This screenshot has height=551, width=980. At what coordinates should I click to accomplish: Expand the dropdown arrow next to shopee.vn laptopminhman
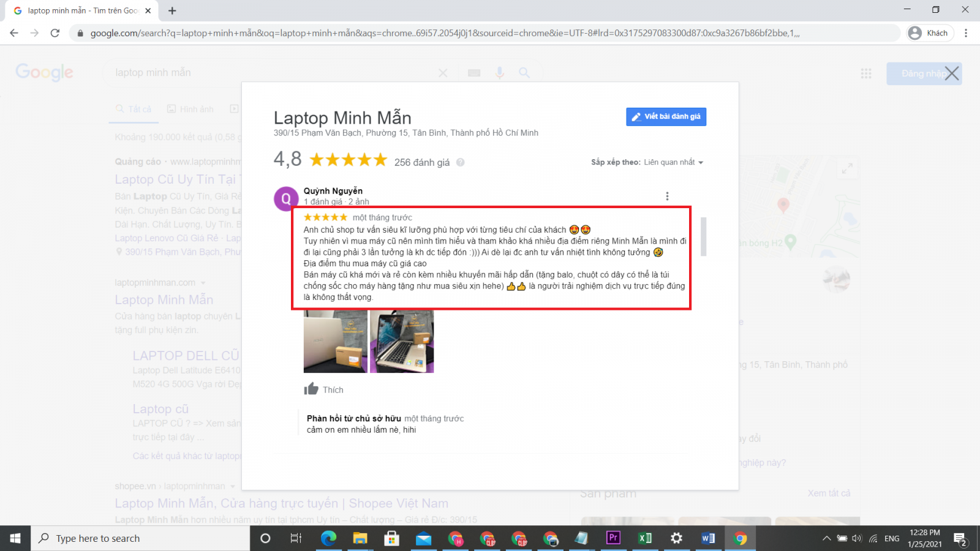[x=232, y=486]
